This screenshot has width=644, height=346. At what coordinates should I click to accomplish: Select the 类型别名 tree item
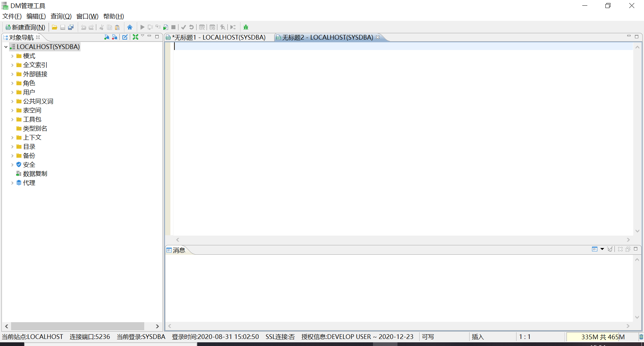pos(35,129)
